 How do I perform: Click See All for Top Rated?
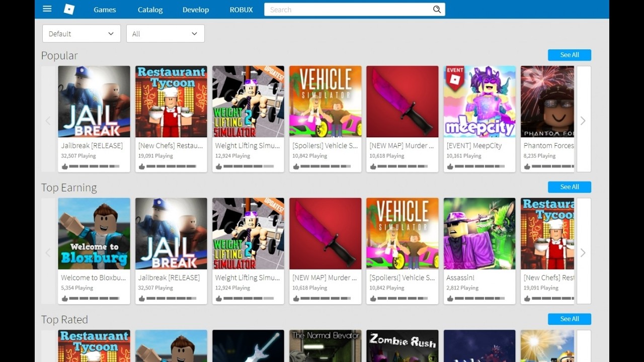point(570,319)
